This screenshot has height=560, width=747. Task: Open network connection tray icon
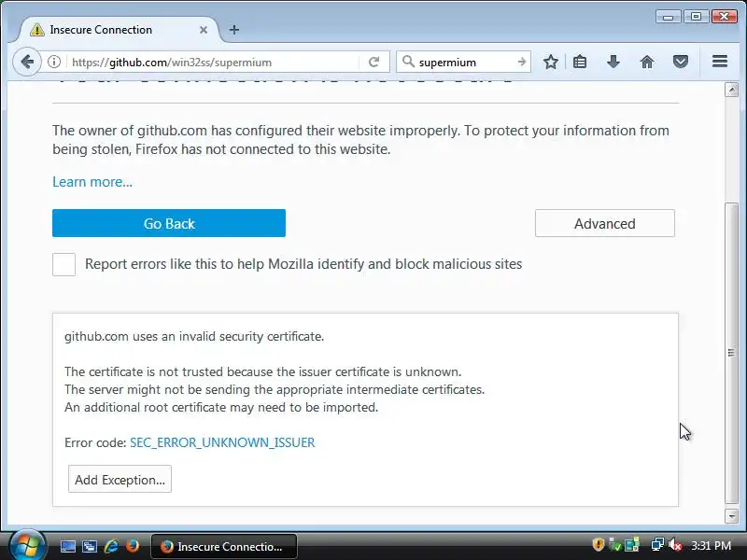pyautogui.click(x=657, y=544)
